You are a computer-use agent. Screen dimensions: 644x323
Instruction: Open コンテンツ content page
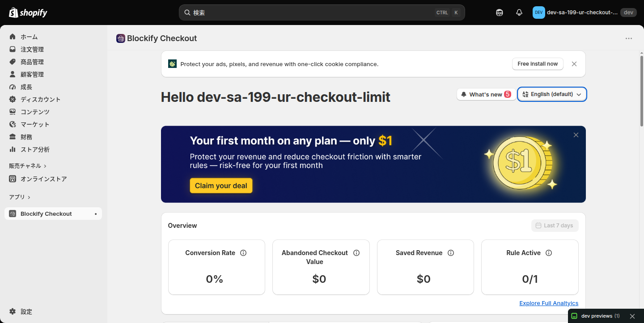(53, 112)
